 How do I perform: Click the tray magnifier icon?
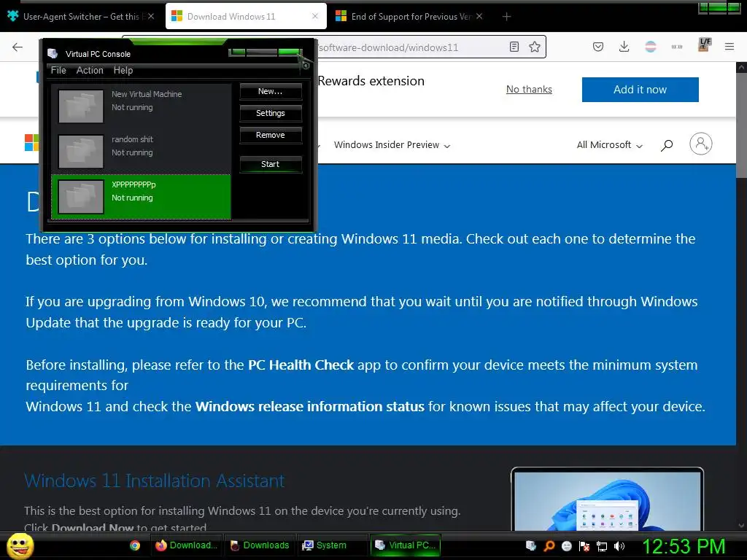[x=549, y=546]
